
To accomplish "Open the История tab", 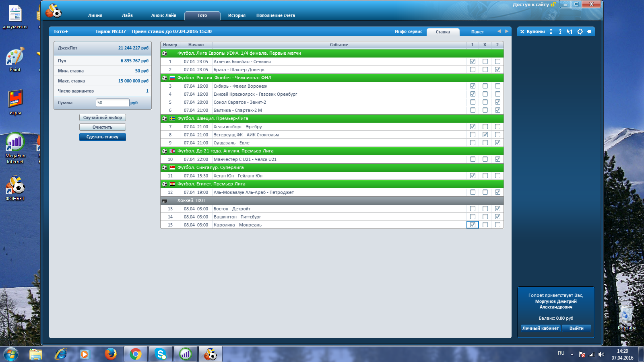I will (237, 15).
